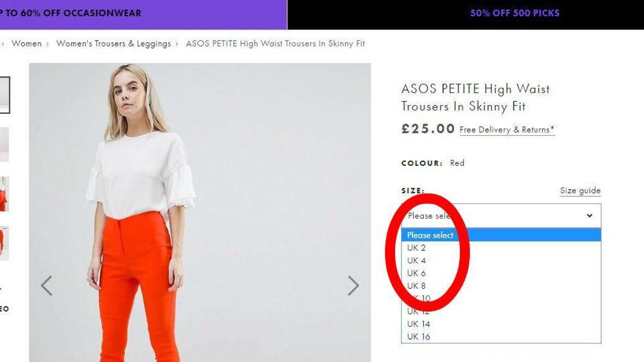Advance to the next product image arrow
Image resolution: width=644 pixels, height=362 pixels.
(353, 285)
